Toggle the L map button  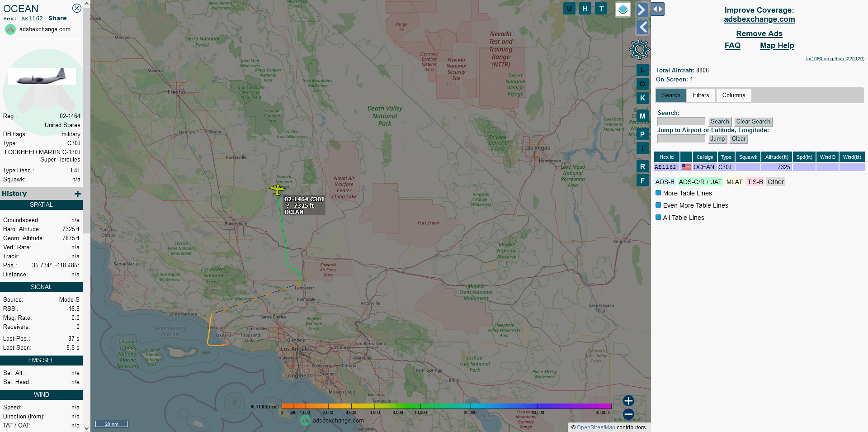pyautogui.click(x=642, y=70)
